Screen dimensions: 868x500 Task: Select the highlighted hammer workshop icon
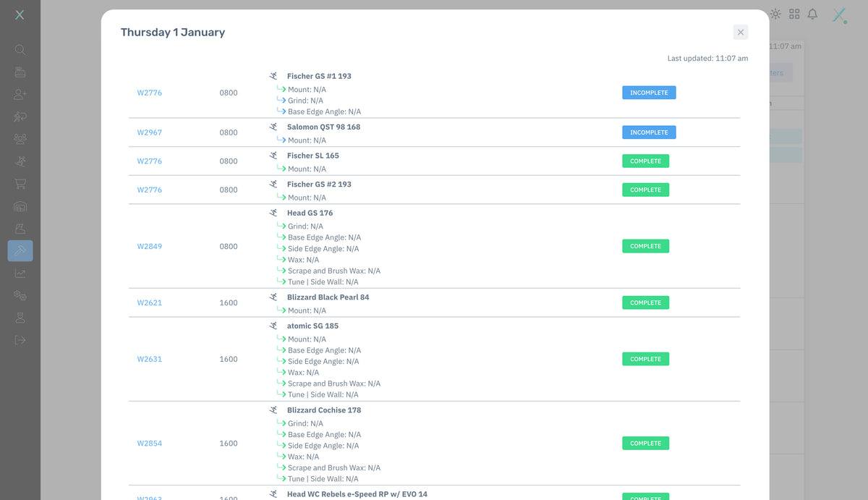click(x=20, y=250)
